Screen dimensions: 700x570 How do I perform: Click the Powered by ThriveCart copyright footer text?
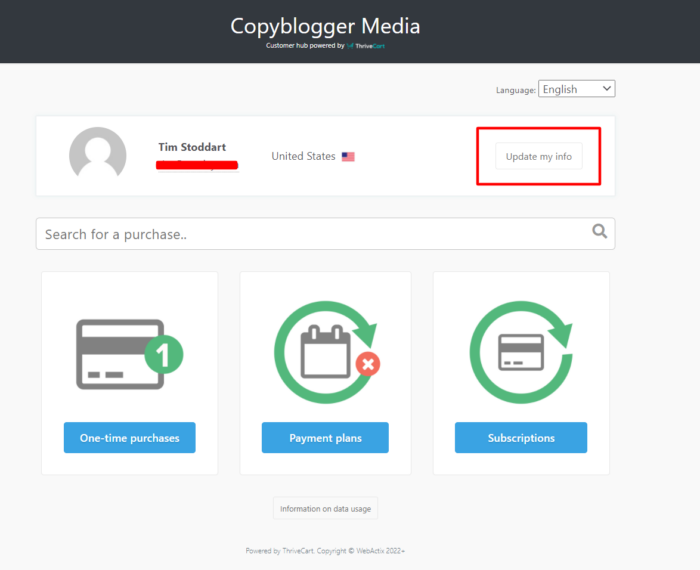tap(325, 551)
